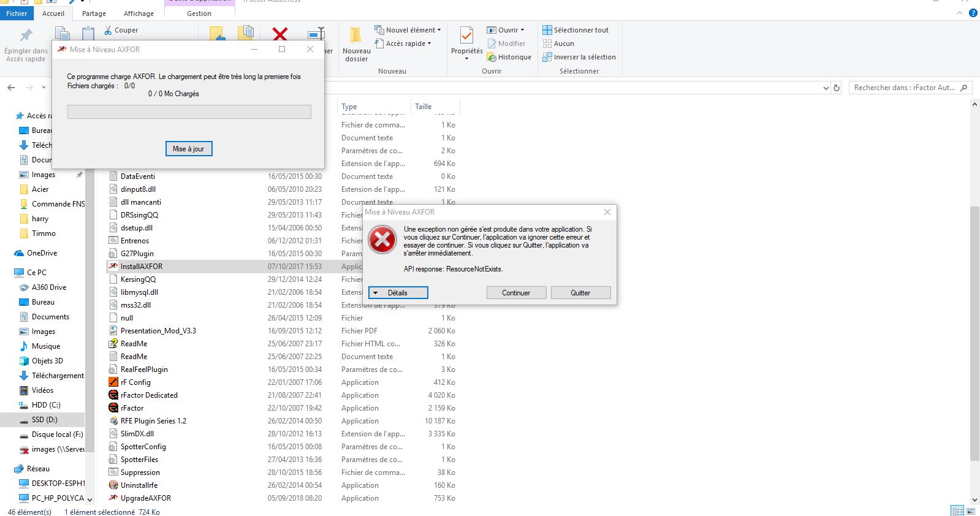Open Disque local (F:) drive
Screen dimensions: 980x516
(x=57, y=434)
